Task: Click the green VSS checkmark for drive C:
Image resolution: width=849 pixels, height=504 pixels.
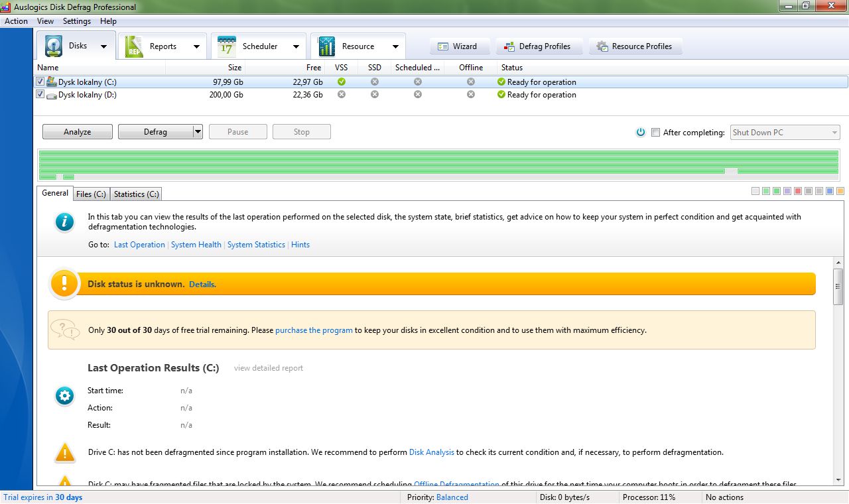Action: (342, 82)
